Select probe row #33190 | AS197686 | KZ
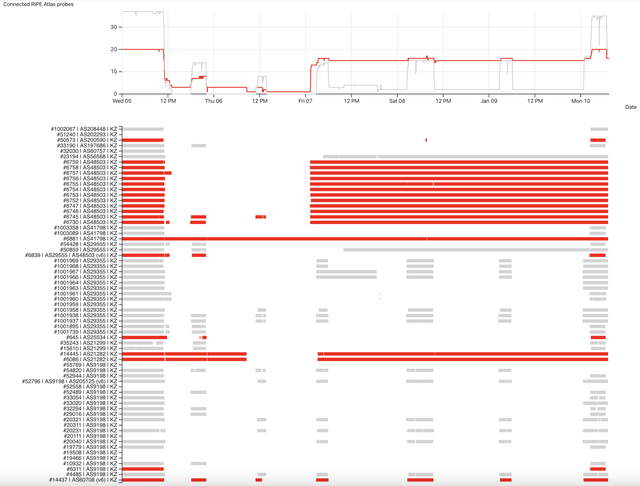 pyautogui.click(x=87, y=145)
